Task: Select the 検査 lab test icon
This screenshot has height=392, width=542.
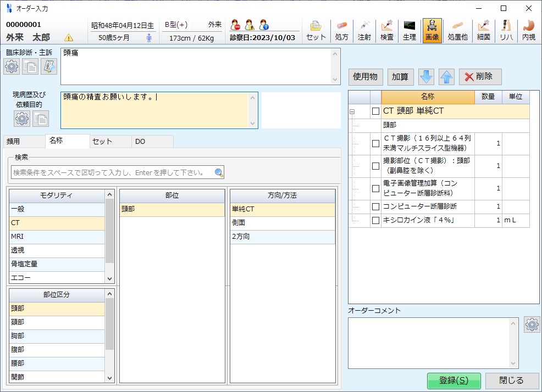Action: pyautogui.click(x=386, y=31)
